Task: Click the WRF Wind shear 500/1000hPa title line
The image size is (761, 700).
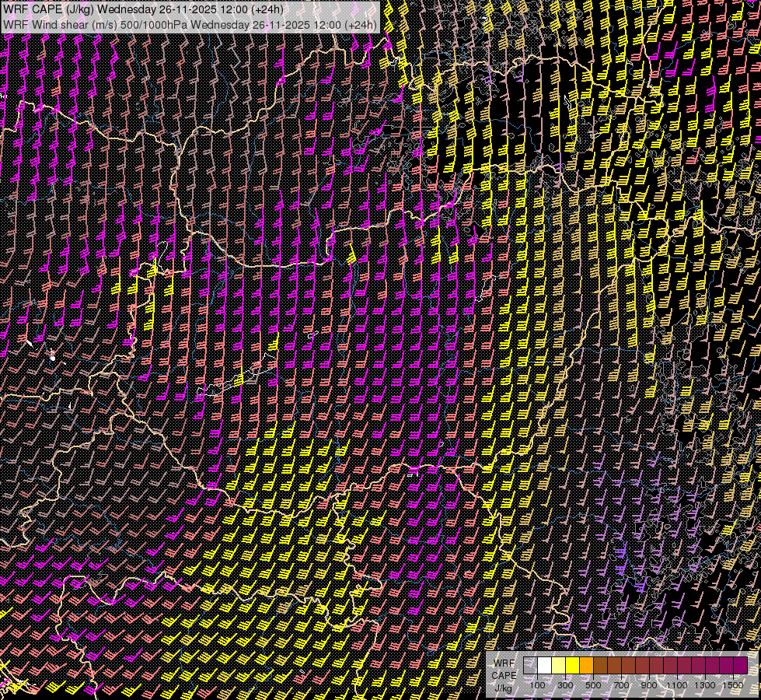Action: [190, 24]
